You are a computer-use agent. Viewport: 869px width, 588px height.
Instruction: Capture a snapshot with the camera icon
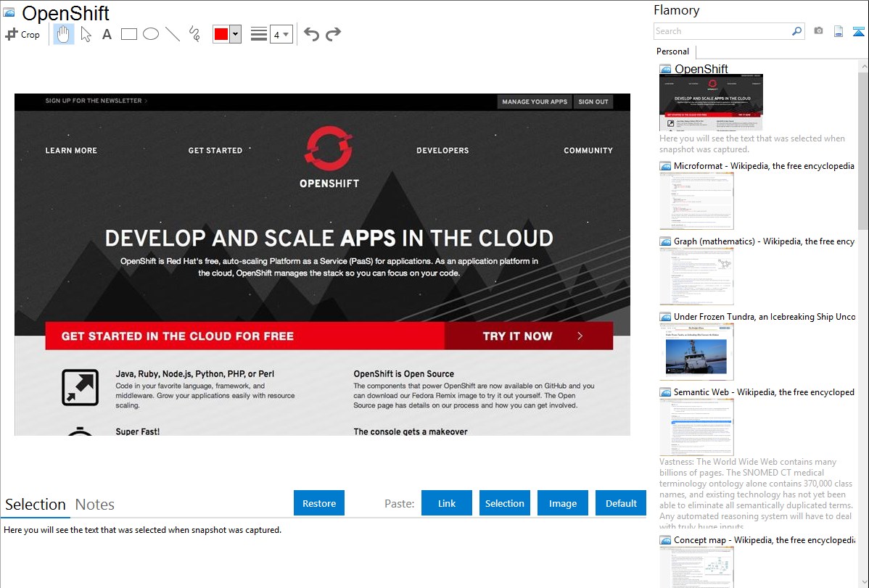818,31
